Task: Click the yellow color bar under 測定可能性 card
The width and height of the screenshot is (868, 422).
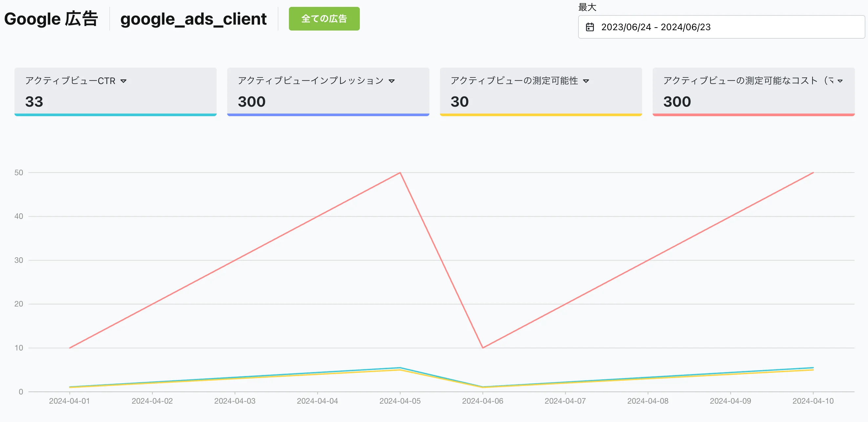Action: click(540, 115)
